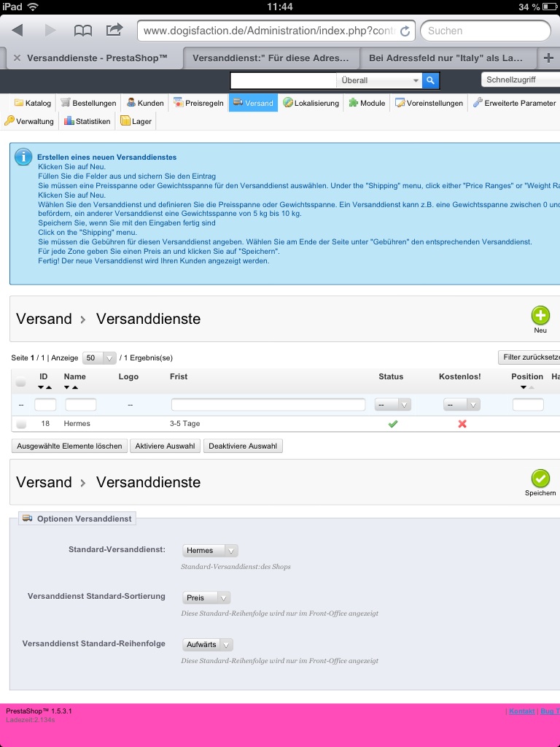Sort Name column ascending arrow

click(75, 387)
